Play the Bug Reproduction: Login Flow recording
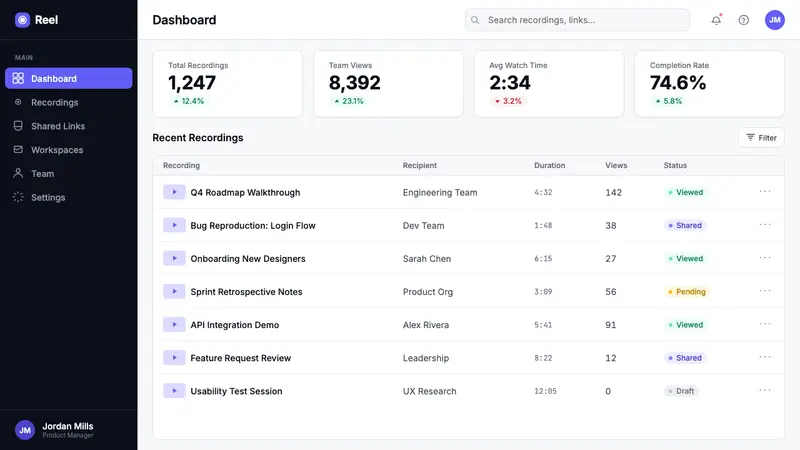This screenshot has height=450, width=800. click(174, 225)
